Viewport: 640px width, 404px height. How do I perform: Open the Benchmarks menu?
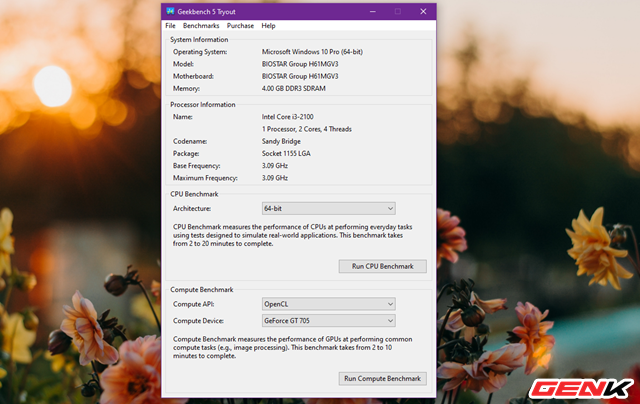click(x=201, y=26)
